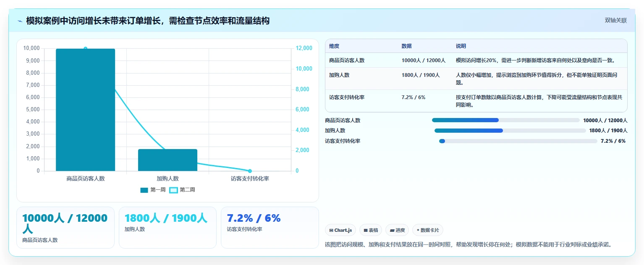Click the large 10000人 / 12000人 stat card
The width and height of the screenshot is (644, 265).
pos(65,228)
